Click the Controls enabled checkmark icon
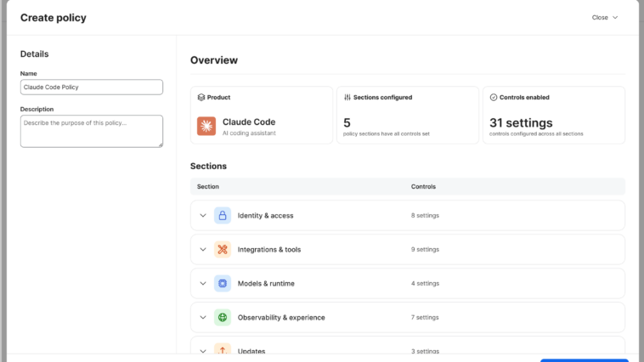This screenshot has width=644, height=362. tap(494, 98)
